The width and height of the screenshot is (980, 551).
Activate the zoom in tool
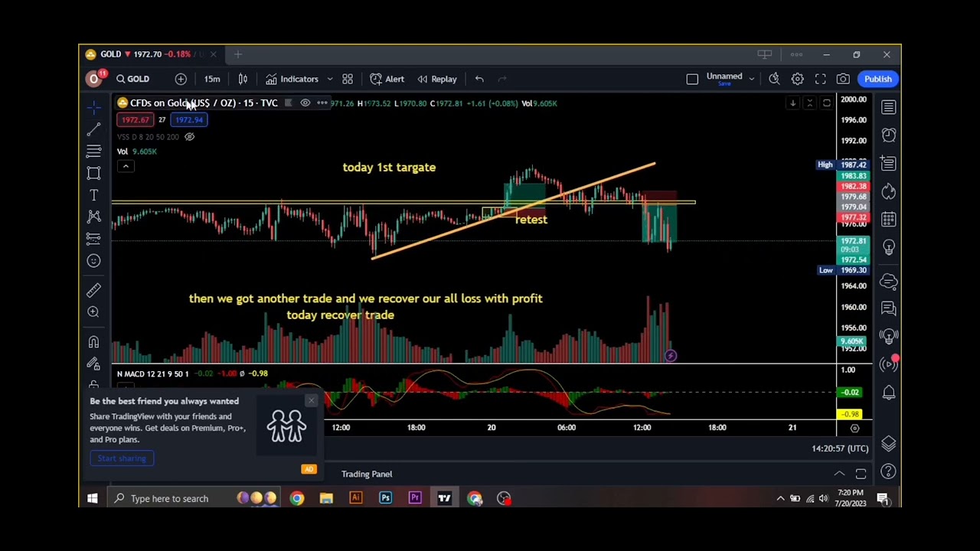(x=93, y=311)
